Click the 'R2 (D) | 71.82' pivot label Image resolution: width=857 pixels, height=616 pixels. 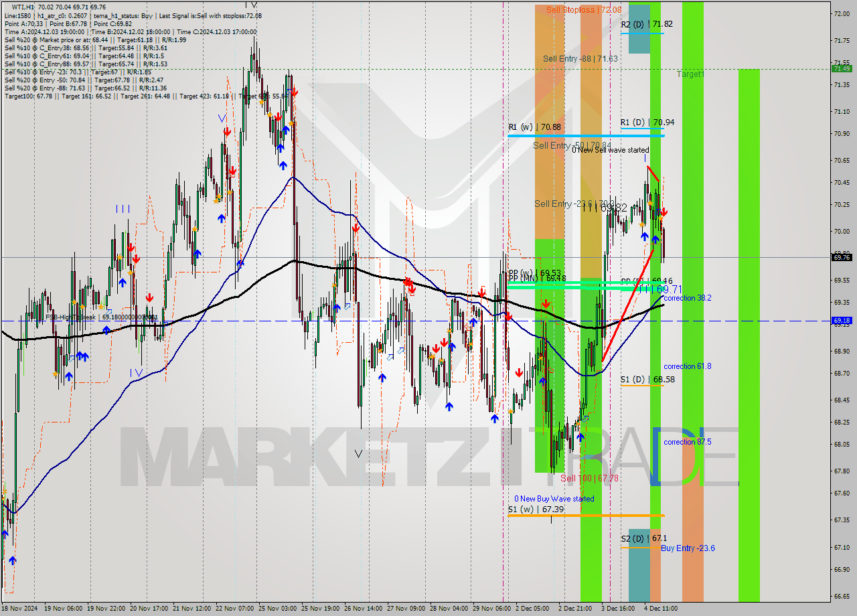(x=647, y=24)
